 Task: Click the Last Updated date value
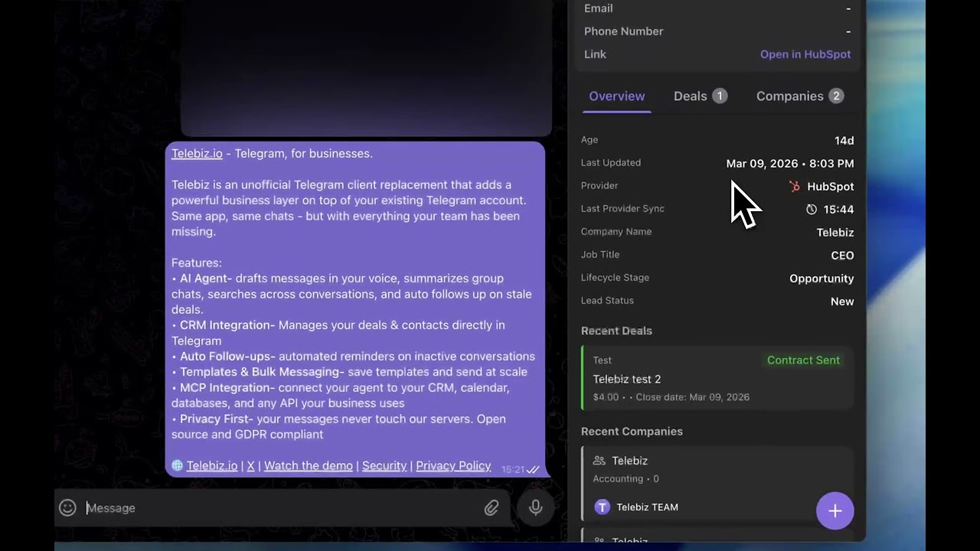[790, 163]
